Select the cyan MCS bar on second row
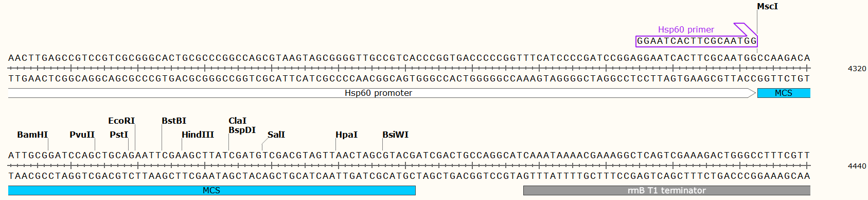The width and height of the screenshot is (868, 200). (211, 190)
